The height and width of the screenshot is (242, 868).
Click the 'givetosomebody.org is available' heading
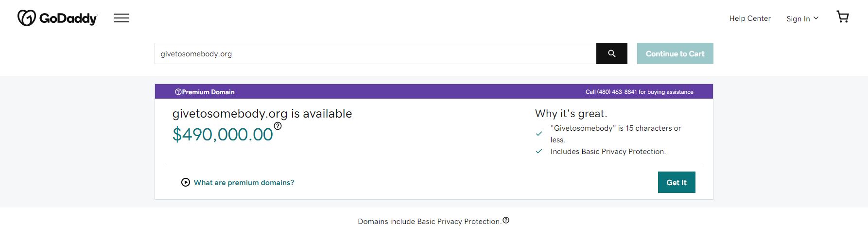point(262,114)
